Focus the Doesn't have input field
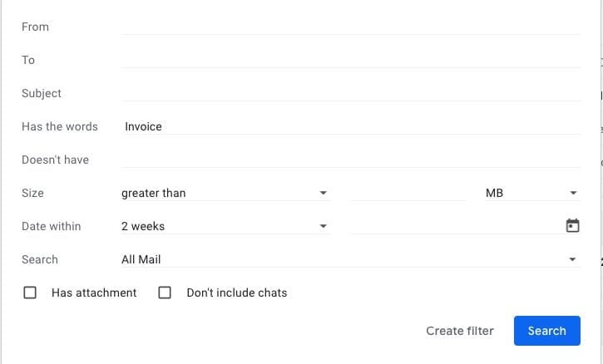Viewport: 603px width, 364px height. (350, 160)
